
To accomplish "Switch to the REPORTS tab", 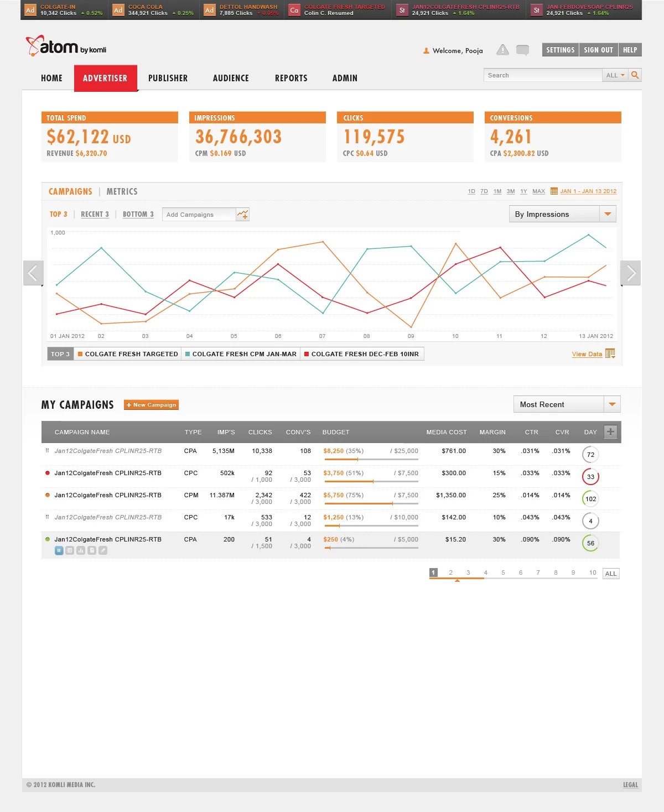I will point(291,78).
